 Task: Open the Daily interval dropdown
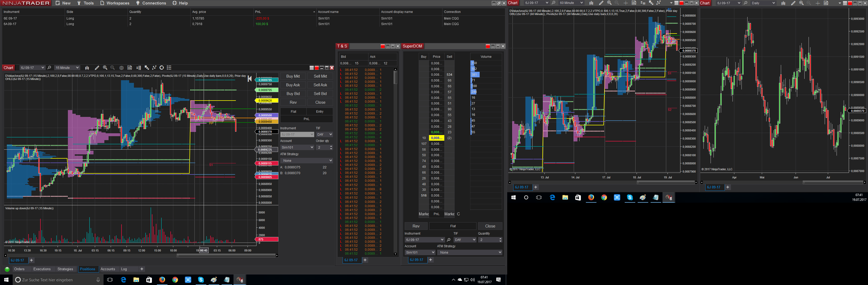pos(763,3)
